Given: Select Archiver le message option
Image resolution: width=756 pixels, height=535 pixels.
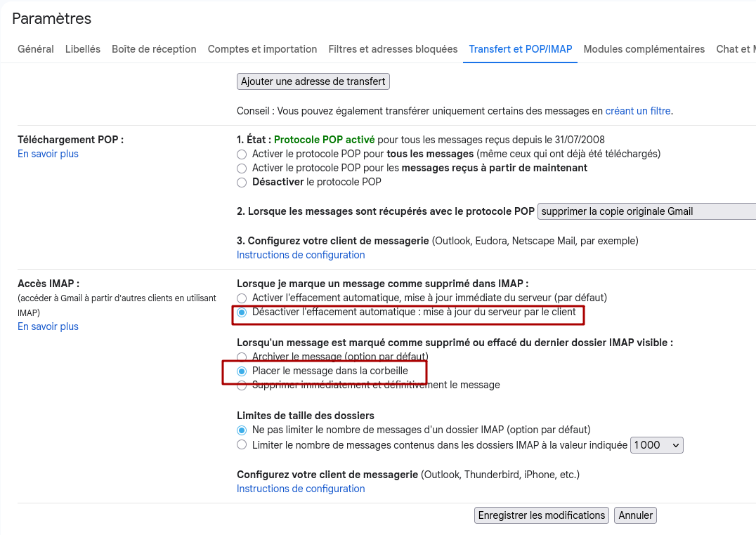Looking at the screenshot, I should (241, 357).
